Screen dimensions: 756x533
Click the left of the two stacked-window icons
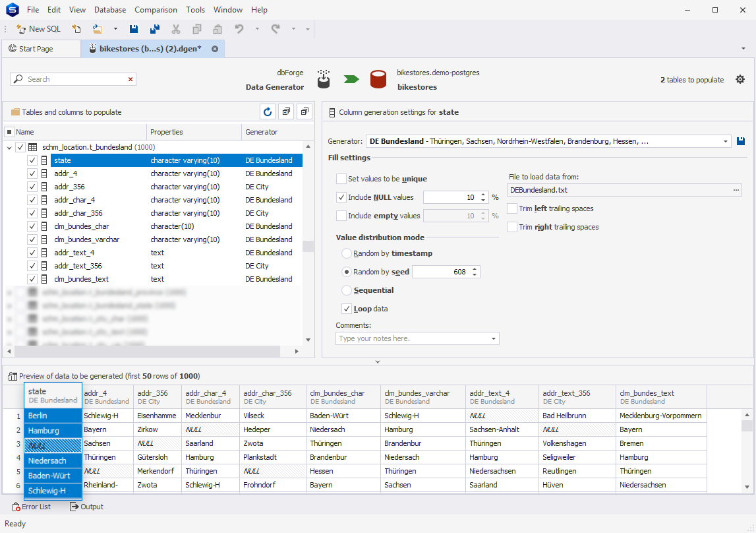tap(286, 112)
